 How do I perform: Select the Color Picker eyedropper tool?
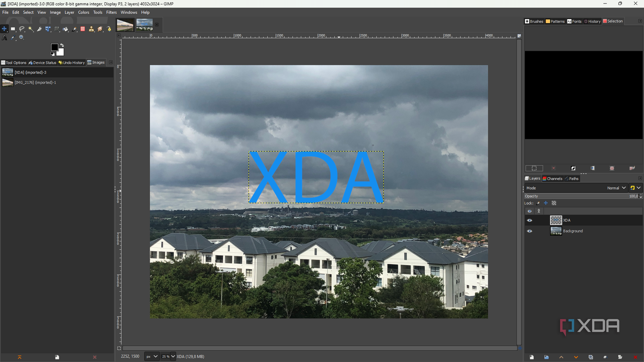click(x=13, y=38)
